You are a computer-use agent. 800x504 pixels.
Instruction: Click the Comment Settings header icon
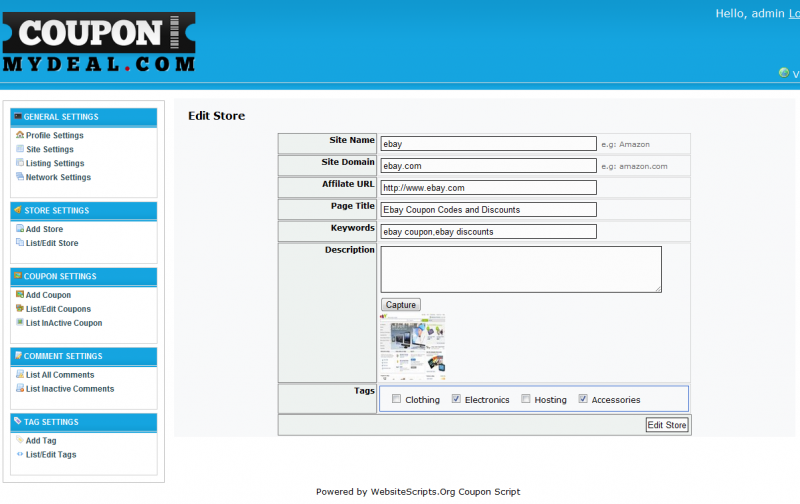[x=18, y=356]
